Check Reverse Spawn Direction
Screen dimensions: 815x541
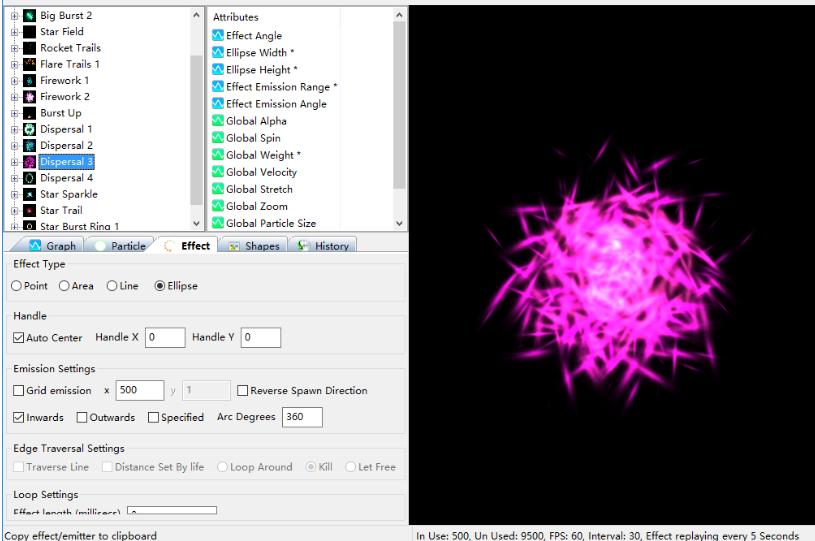[242, 390]
